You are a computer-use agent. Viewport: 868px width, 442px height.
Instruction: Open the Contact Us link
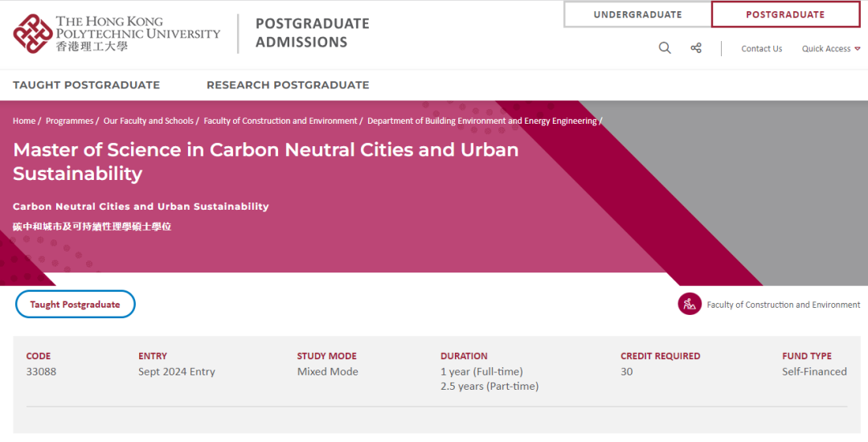coord(762,49)
